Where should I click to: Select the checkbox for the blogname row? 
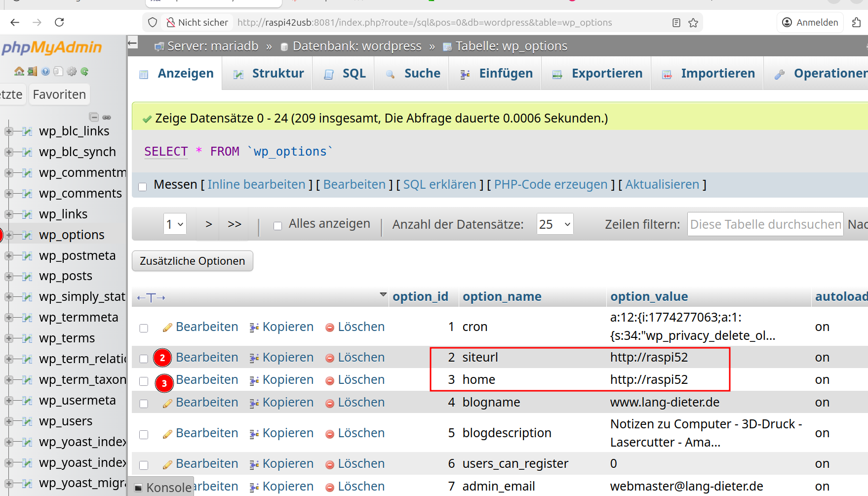pyautogui.click(x=144, y=404)
